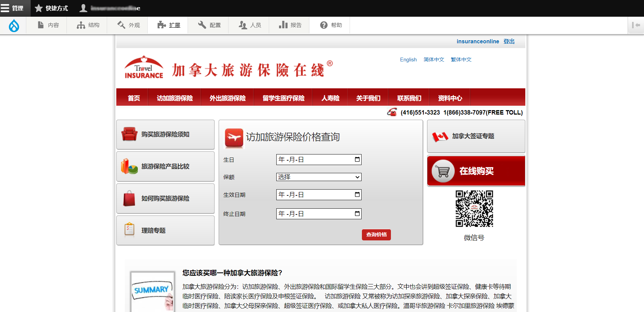Open the user account icon in top bar
Viewport: 644px width, 312px height.
pyautogui.click(x=84, y=8)
